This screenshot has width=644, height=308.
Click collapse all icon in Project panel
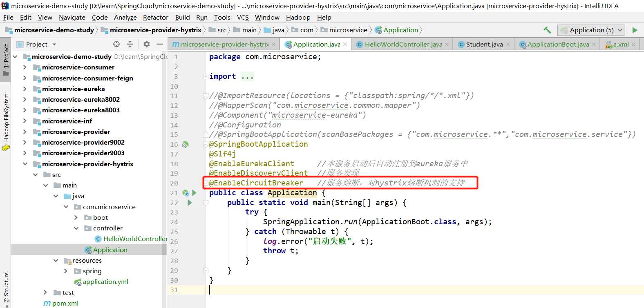click(130, 44)
